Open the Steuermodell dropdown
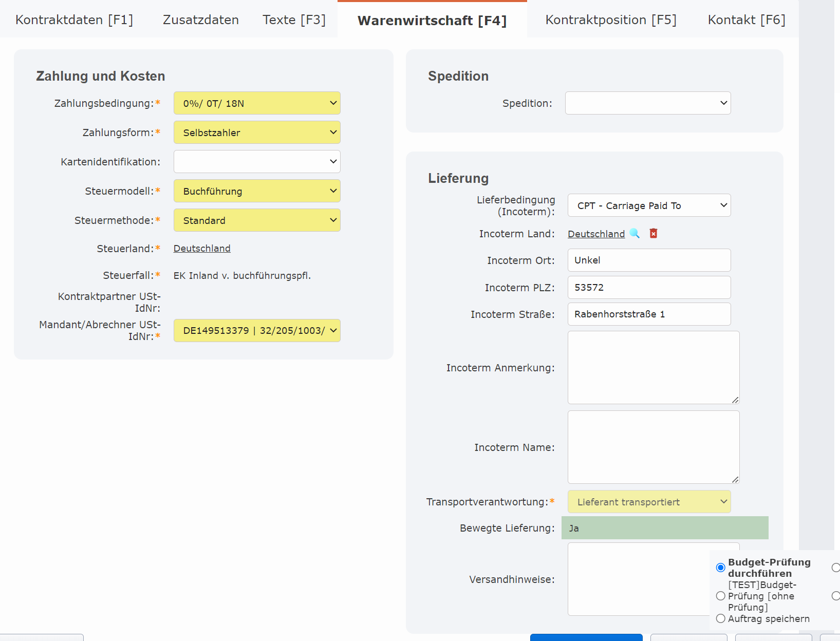Screen dimensions: 840x641 (257, 191)
